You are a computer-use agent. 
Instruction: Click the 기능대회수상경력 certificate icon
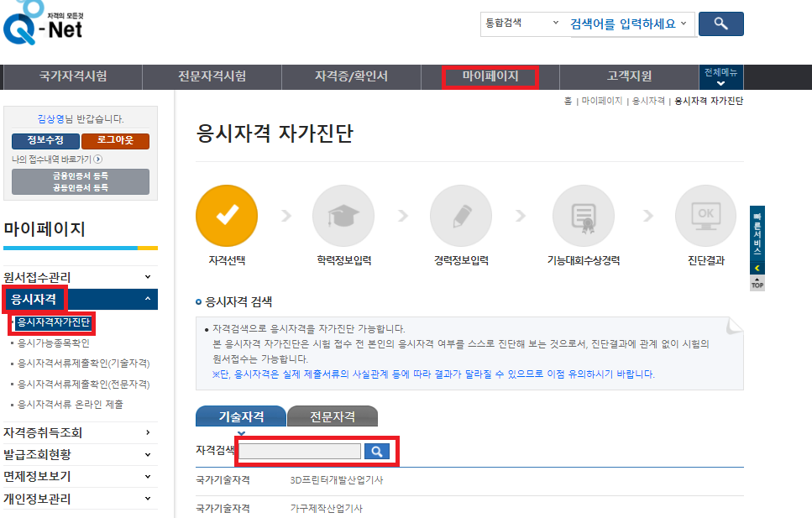point(584,216)
